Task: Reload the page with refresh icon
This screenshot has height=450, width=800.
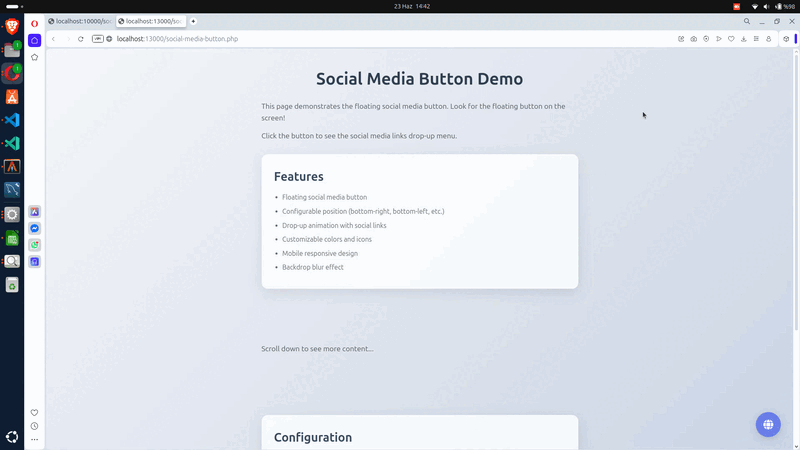Action: (x=81, y=39)
